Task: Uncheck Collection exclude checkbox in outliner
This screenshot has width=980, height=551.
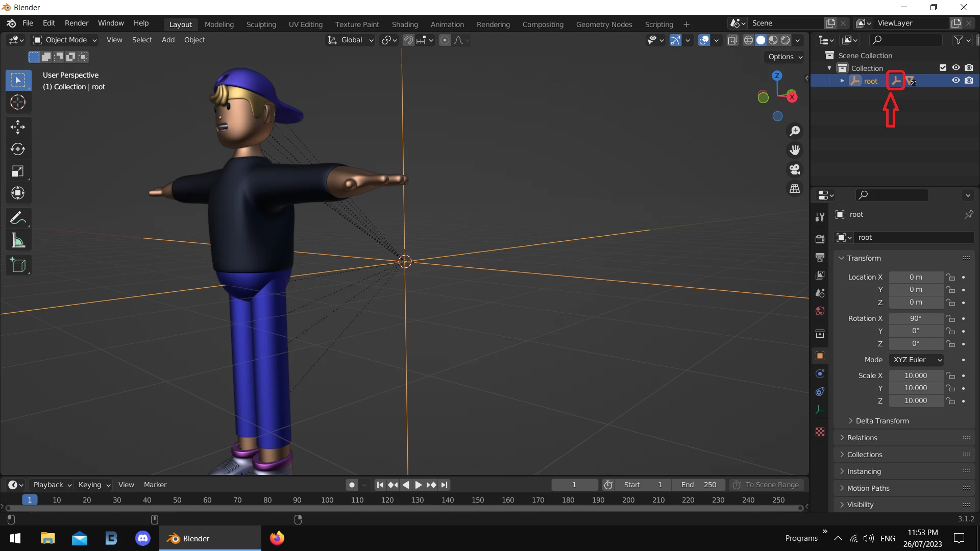Action: [x=943, y=68]
